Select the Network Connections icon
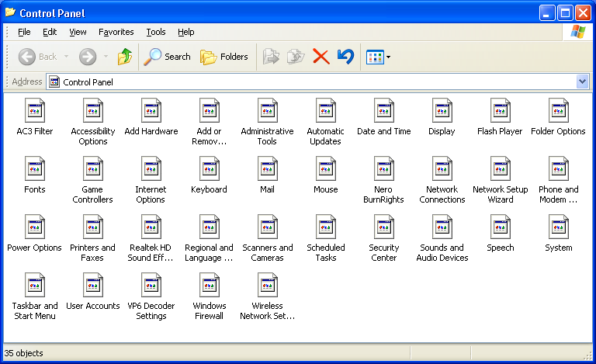The width and height of the screenshot is (596, 364). tap(442, 168)
